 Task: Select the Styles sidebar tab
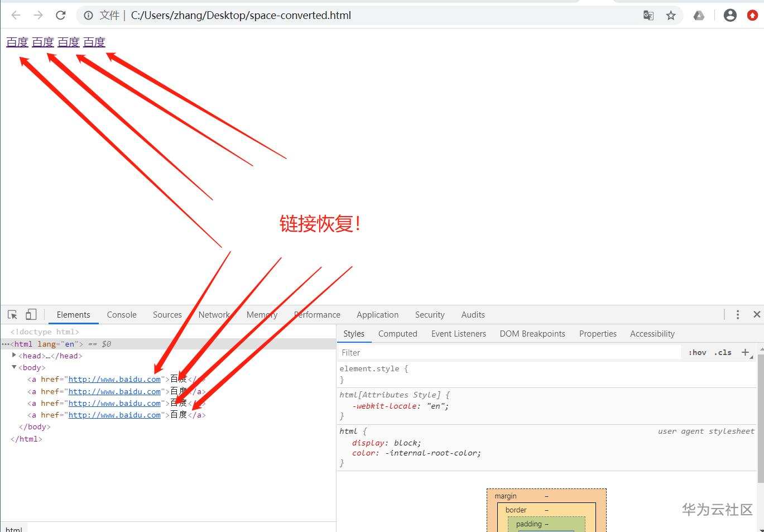click(354, 334)
